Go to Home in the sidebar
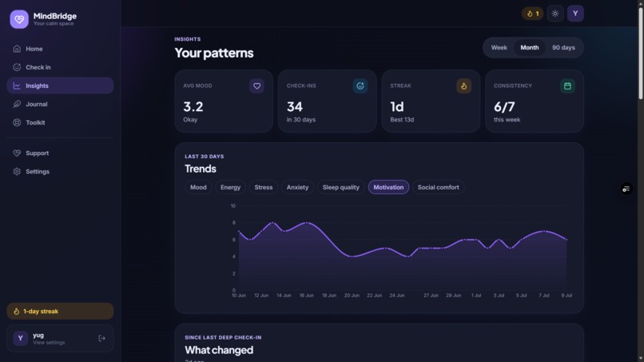 (x=60, y=49)
